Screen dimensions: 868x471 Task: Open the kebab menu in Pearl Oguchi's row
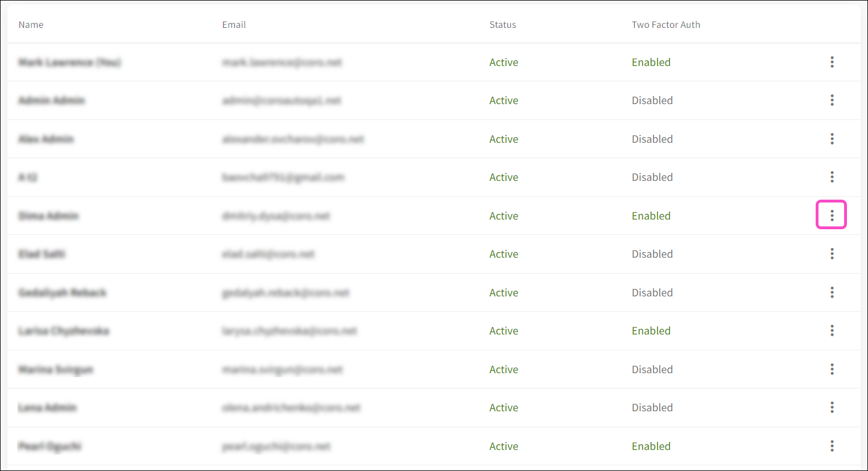pos(832,446)
